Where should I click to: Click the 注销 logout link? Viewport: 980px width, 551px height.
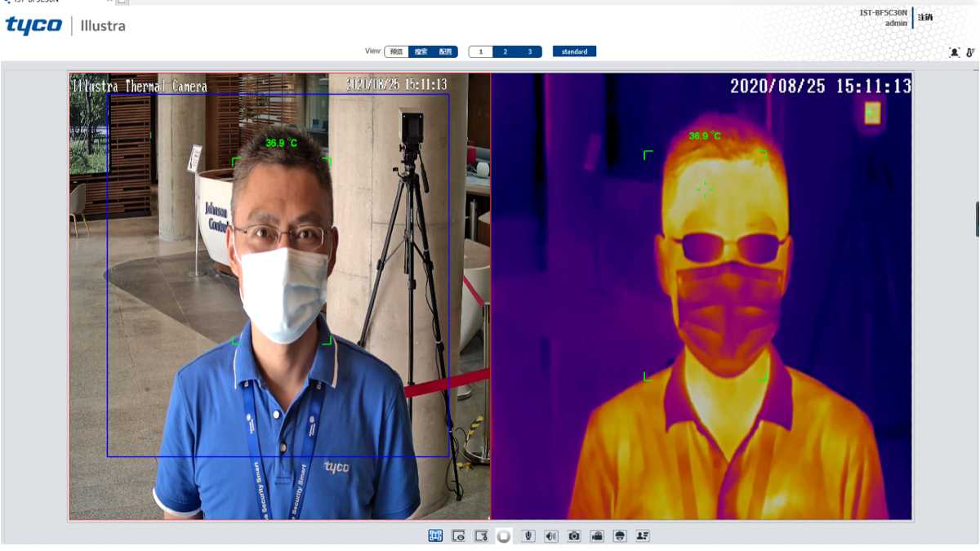click(924, 17)
